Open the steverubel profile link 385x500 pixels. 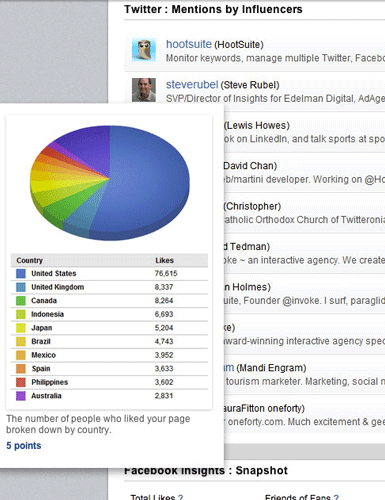tap(192, 85)
